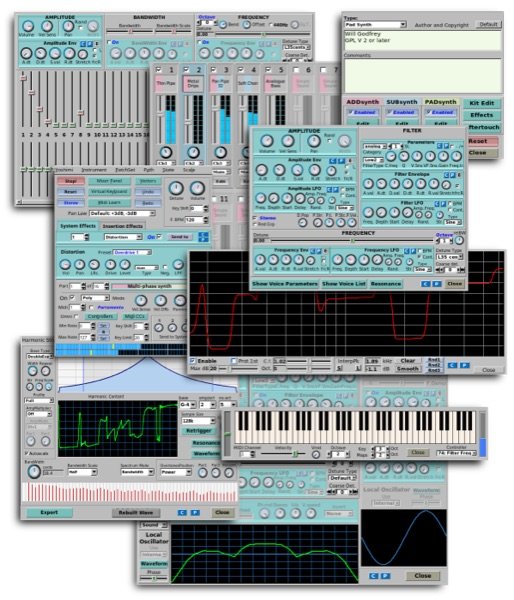Toggle PADsynth Enabled checkbox
Viewport: 514px width, 600px height.
coord(429,112)
